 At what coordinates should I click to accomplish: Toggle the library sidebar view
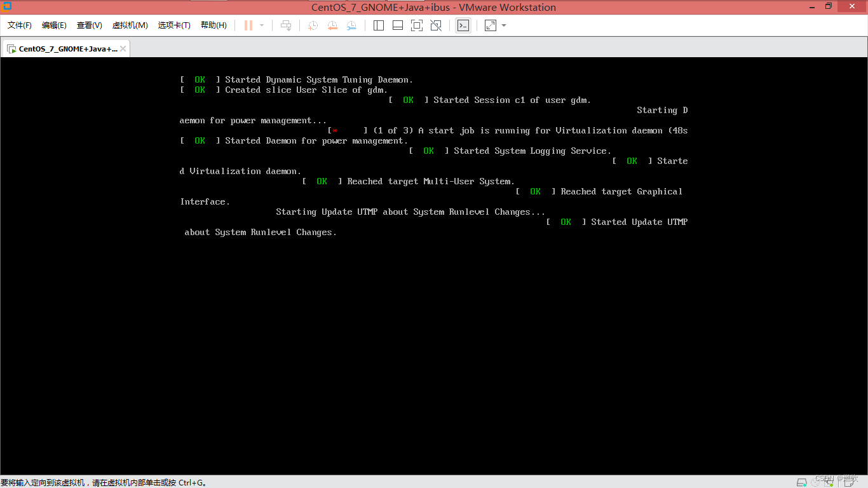tap(379, 25)
